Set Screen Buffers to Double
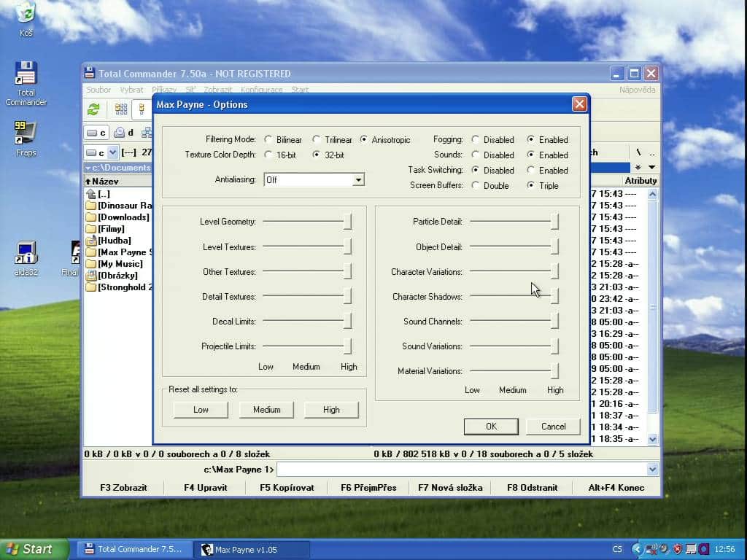This screenshot has height=560, width=747. click(x=476, y=185)
